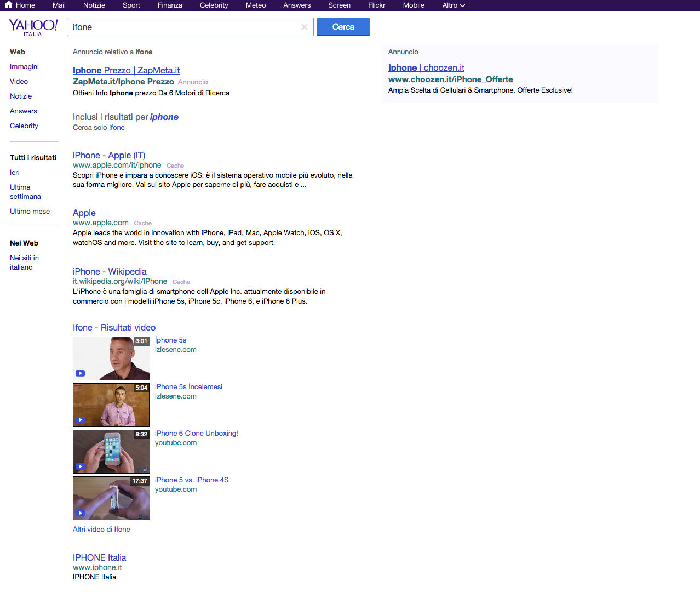The height and width of the screenshot is (592, 700).
Task: Click Altri video di Ifone
Action: coord(101,529)
